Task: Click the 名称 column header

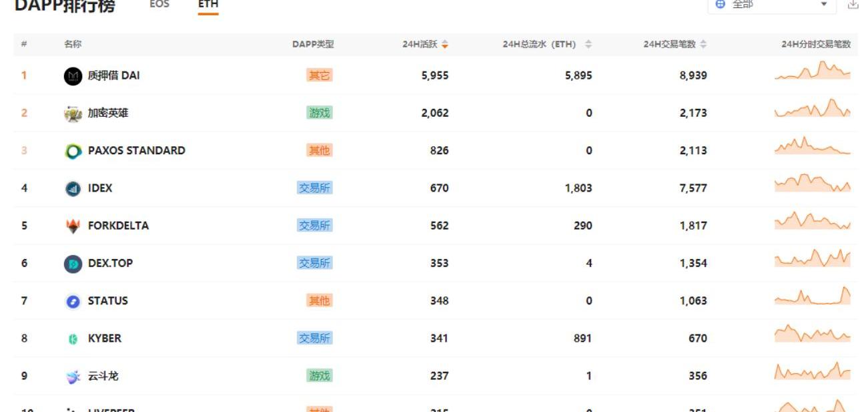Action: tap(73, 45)
